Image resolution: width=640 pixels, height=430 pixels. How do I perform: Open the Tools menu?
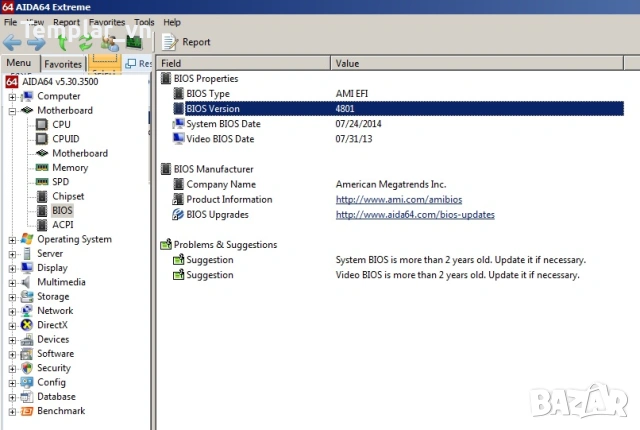[x=144, y=22]
